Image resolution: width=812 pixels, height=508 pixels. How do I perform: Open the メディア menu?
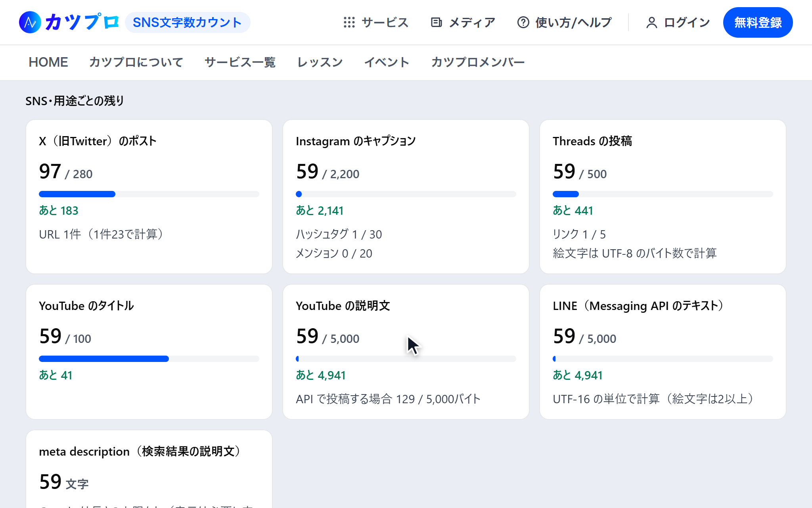click(463, 22)
